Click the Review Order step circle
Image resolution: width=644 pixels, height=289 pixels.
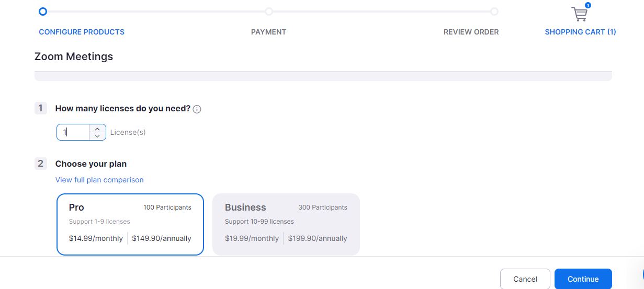[494, 11]
